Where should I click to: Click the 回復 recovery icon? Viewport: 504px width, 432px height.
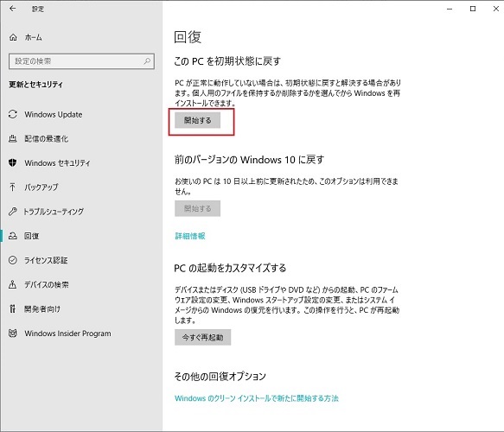click(13, 236)
